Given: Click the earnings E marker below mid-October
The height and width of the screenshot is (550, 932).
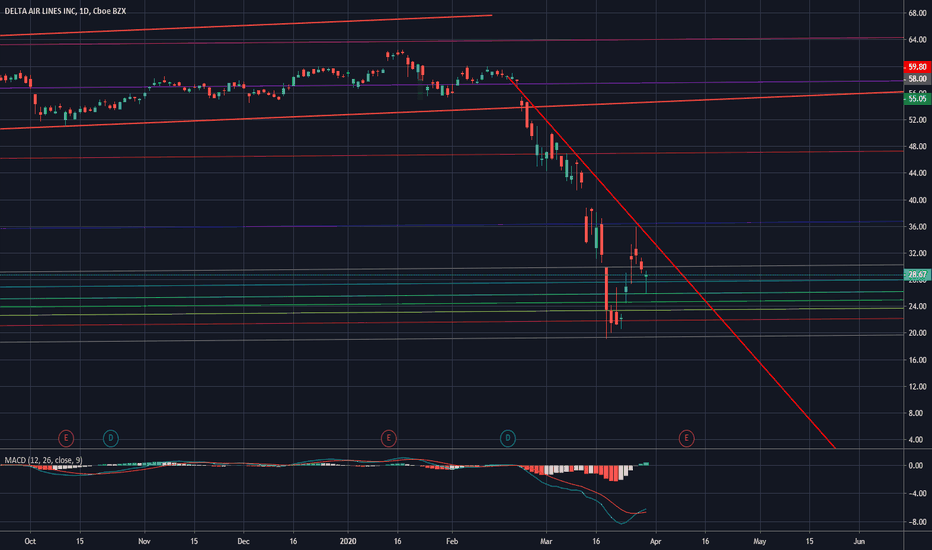Looking at the screenshot, I should 66,438.
